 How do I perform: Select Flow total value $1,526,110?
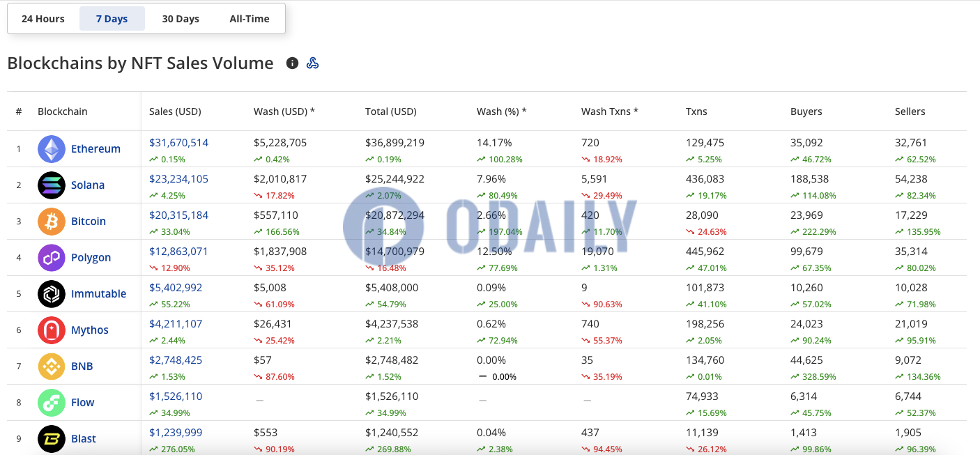[x=392, y=396]
